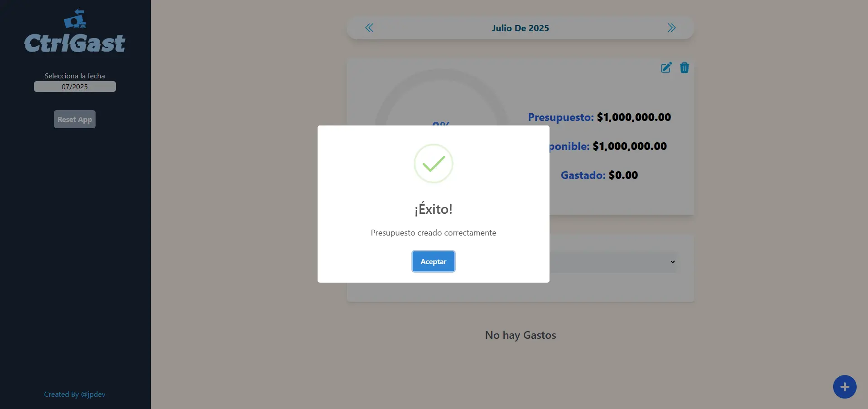Advance to next month with right chevrons

(x=671, y=28)
